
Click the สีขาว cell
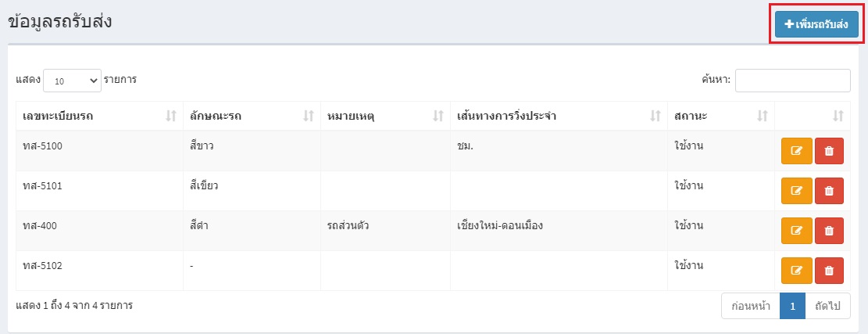pyautogui.click(x=252, y=151)
